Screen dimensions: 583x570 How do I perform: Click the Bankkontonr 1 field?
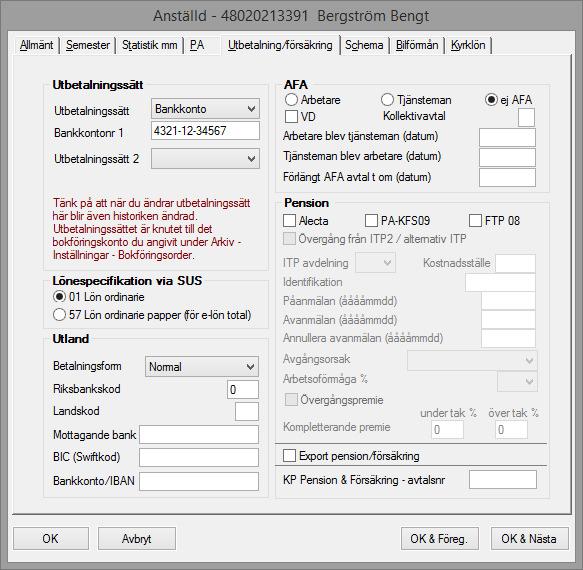[205, 131]
